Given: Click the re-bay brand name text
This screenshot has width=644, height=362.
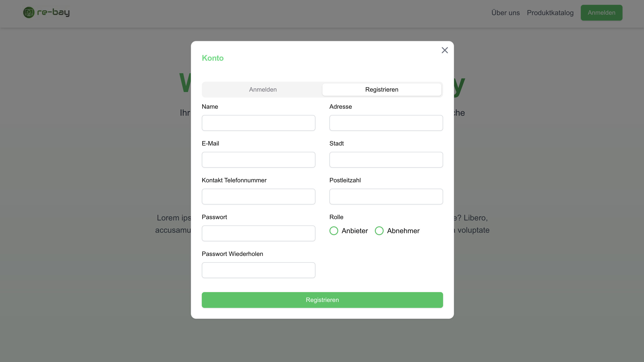Looking at the screenshot, I should coord(53,12).
